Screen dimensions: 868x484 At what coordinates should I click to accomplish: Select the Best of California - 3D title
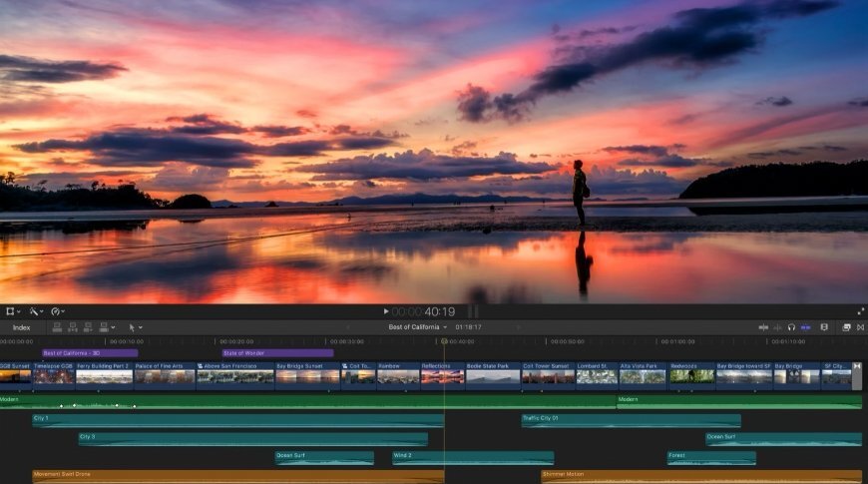90,353
